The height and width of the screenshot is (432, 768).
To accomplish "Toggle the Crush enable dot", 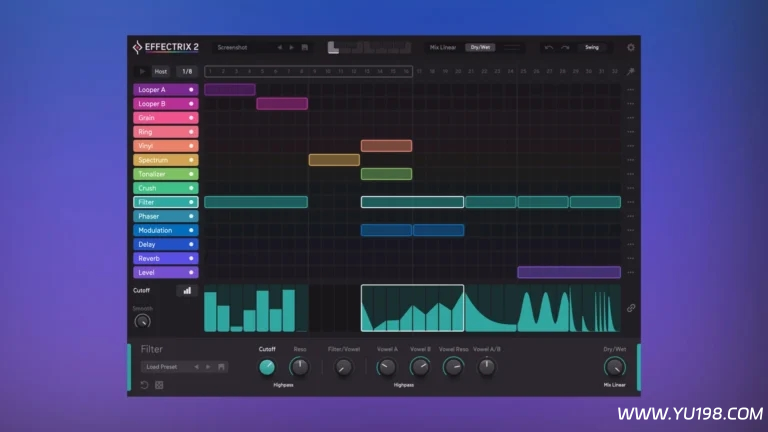I will [191, 188].
